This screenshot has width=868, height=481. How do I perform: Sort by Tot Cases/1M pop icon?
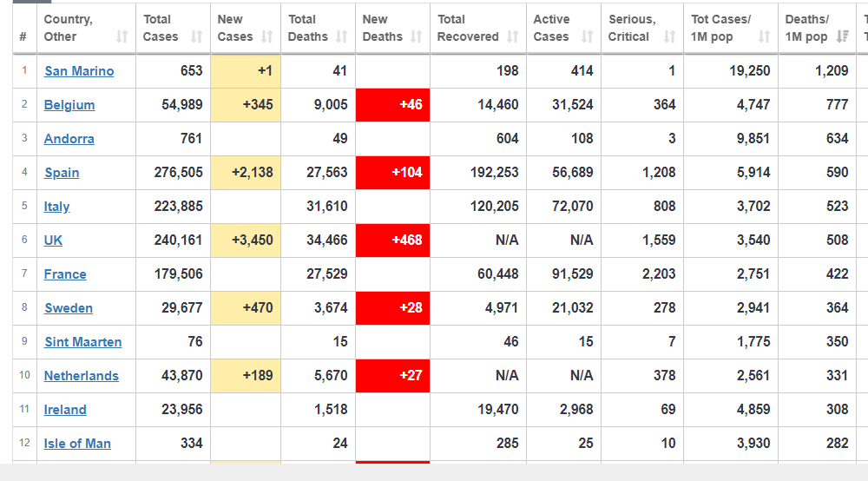click(x=764, y=36)
